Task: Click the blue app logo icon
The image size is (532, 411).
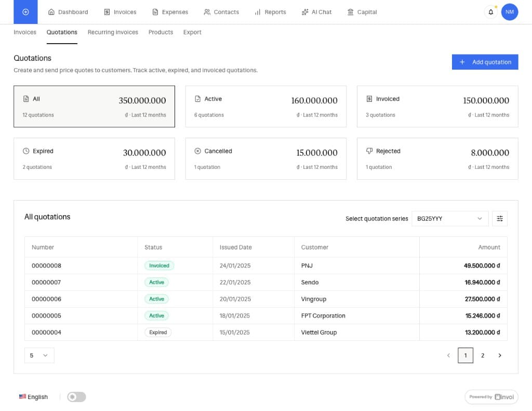Action: (25, 12)
